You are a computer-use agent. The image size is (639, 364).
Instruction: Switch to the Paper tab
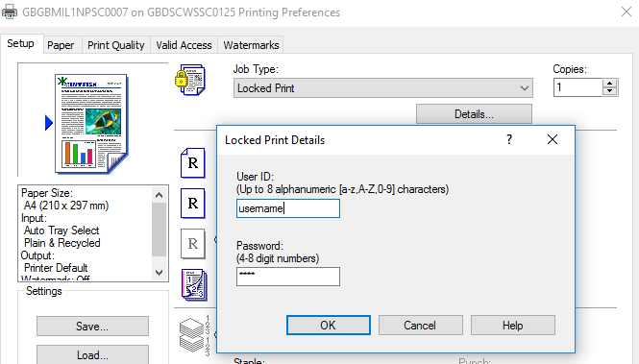click(61, 45)
